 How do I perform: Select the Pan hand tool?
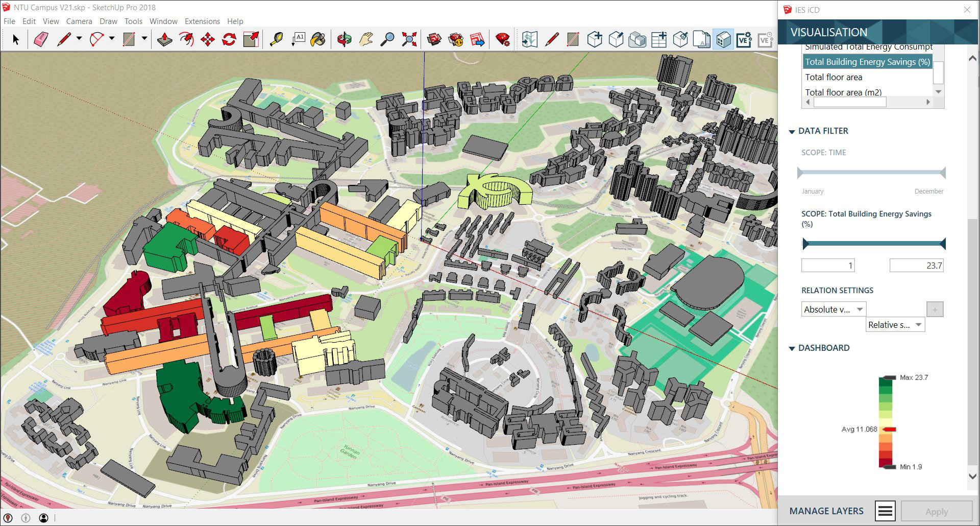click(x=365, y=39)
